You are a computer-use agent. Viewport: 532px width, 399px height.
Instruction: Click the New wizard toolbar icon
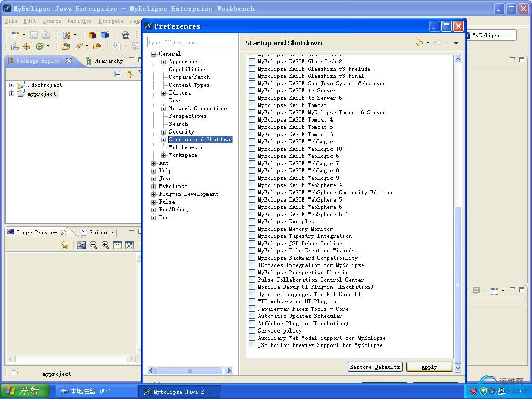16,35
